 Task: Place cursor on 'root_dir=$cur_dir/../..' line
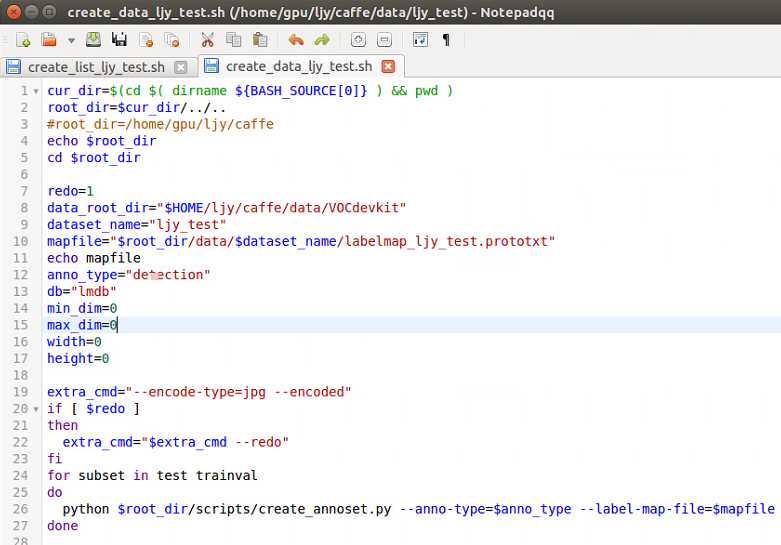point(136,108)
